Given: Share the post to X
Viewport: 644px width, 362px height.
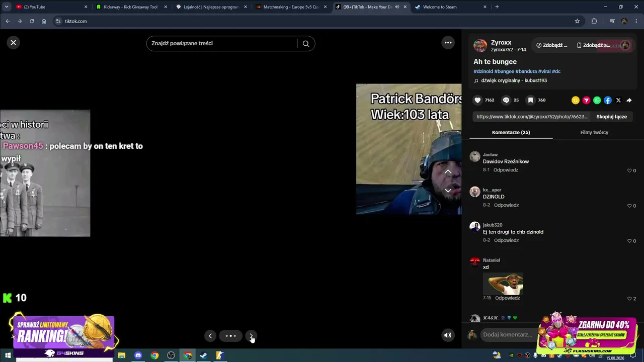Looking at the screenshot, I should pyautogui.click(x=618, y=101).
